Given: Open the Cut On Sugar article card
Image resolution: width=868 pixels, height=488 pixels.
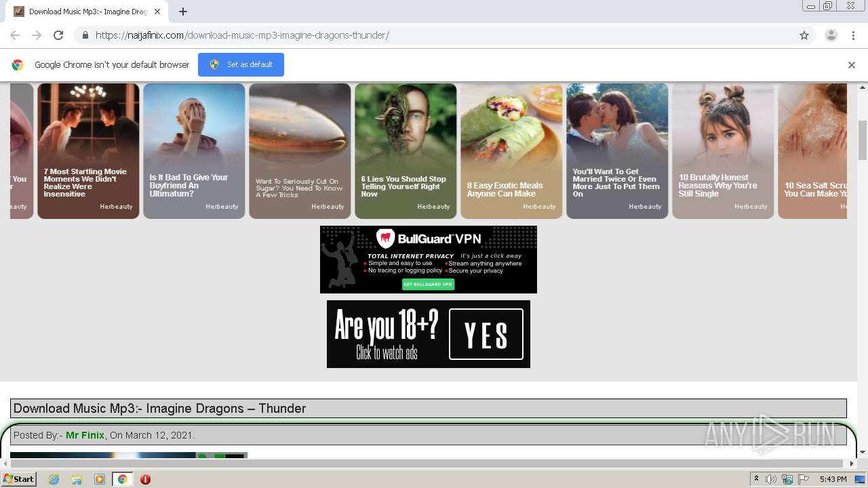Looking at the screenshot, I should pyautogui.click(x=300, y=150).
